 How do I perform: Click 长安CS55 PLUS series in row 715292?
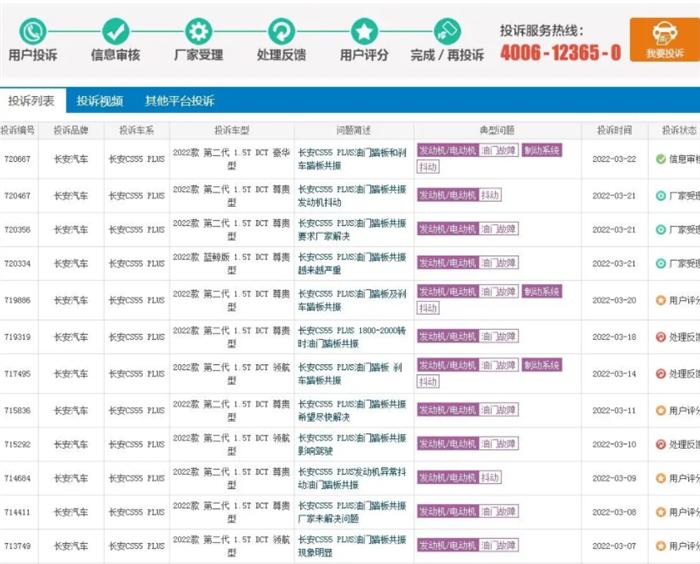pyautogui.click(x=137, y=444)
